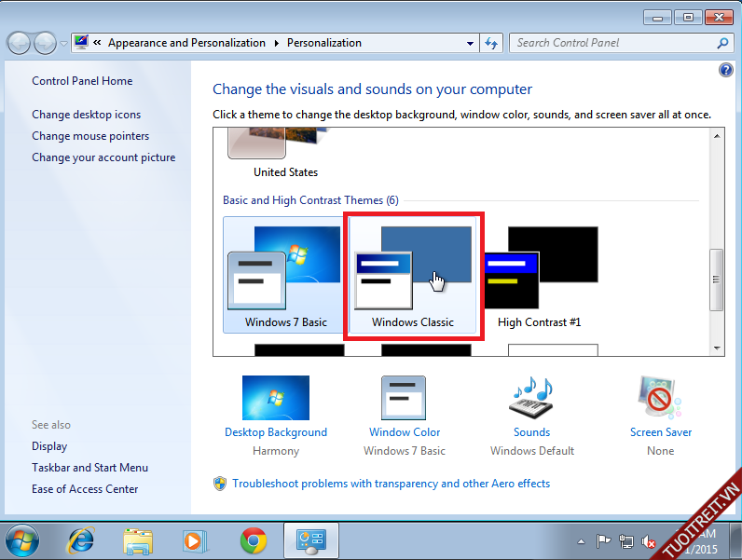The height and width of the screenshot is (560, 742).
Task: Open the Screen Saver settings icon
Action: click(661, 398)
